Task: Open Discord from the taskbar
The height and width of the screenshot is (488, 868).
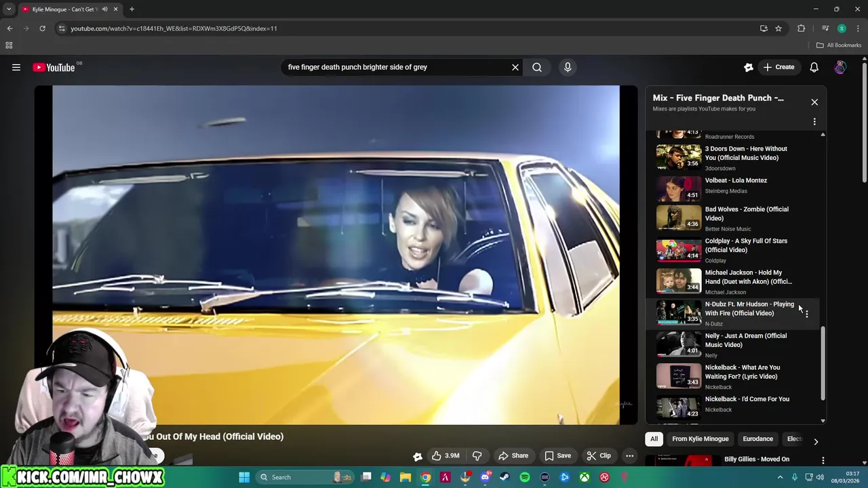Action: click(485, 477)
